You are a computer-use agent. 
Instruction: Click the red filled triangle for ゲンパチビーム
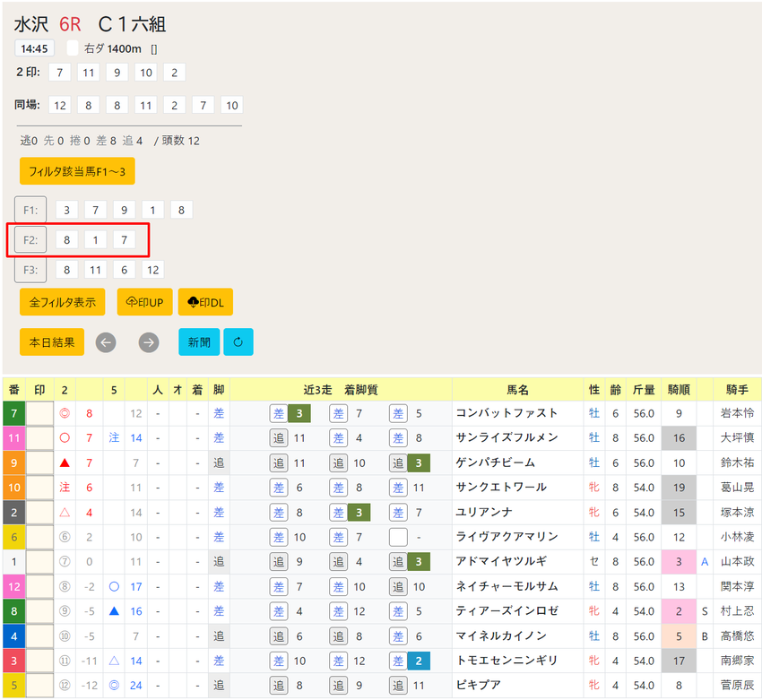[65, 463]
